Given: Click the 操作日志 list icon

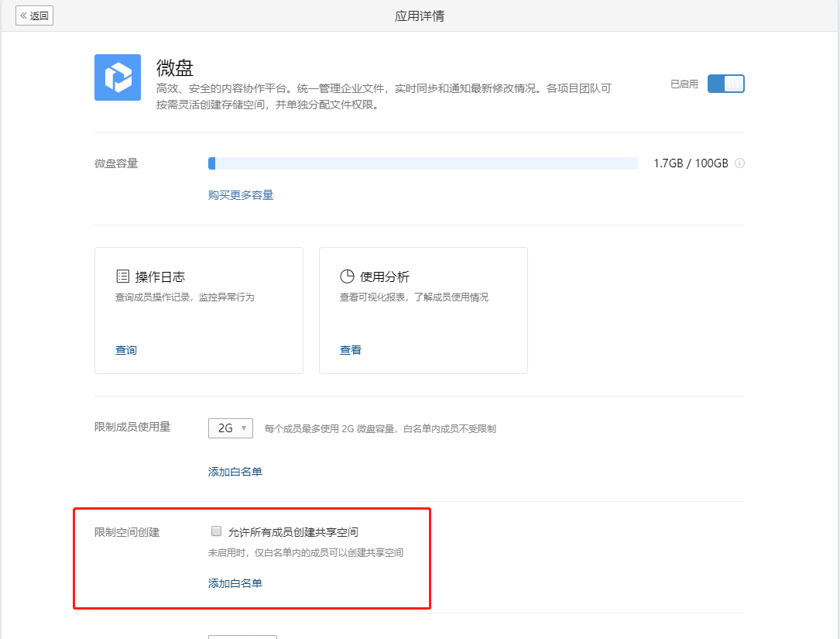Looking at the screenshot, I should coord(122,277).
